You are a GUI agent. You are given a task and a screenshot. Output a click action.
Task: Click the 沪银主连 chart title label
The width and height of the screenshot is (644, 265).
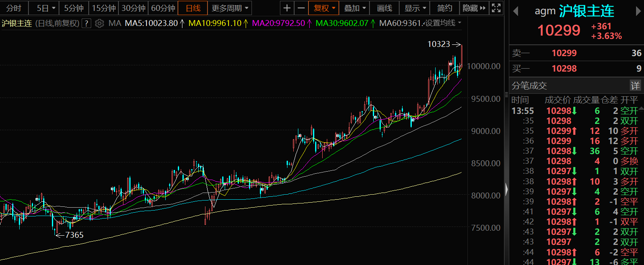click(x=17, y=23)
